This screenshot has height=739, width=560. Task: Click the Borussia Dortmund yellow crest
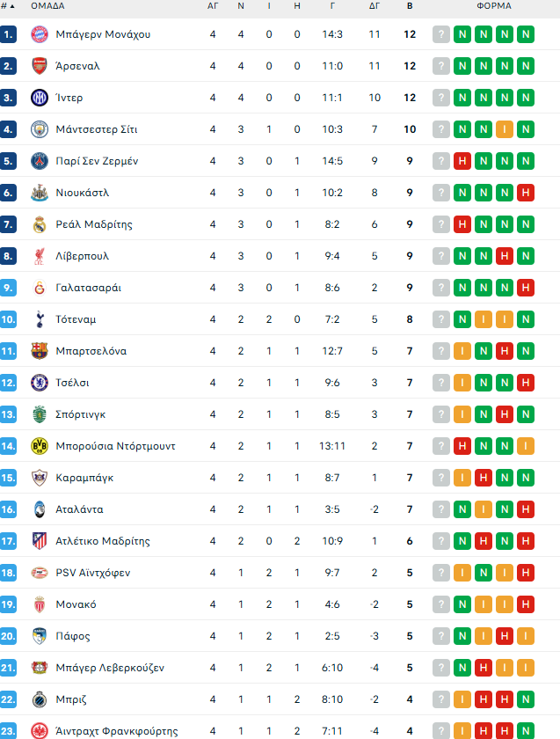[x=39, y=446]
